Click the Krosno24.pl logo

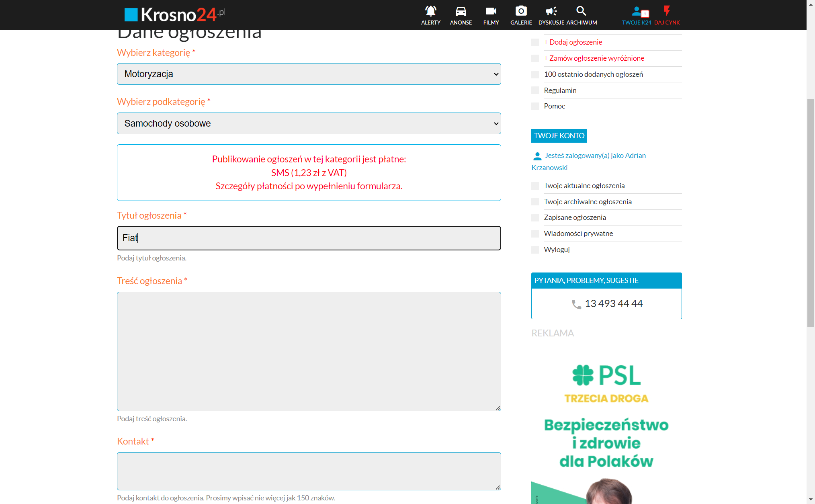pyautogui.click(x=175, y=14)
